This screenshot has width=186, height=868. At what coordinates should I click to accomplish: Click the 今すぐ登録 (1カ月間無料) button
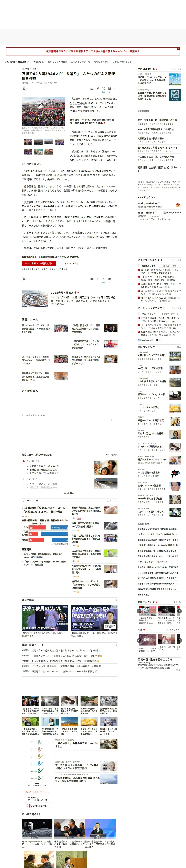coord(39,263)
